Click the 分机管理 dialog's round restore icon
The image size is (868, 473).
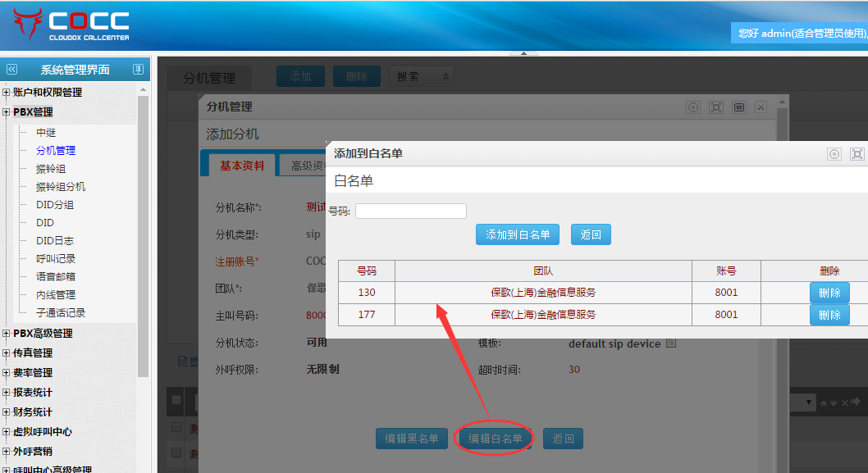coord(693,107)
